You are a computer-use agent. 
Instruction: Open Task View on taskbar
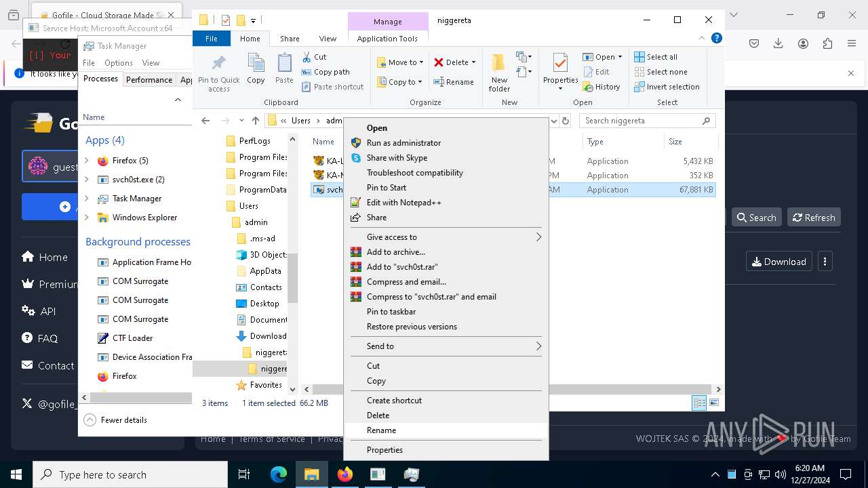pyautogui.click(x=244, y=474)
